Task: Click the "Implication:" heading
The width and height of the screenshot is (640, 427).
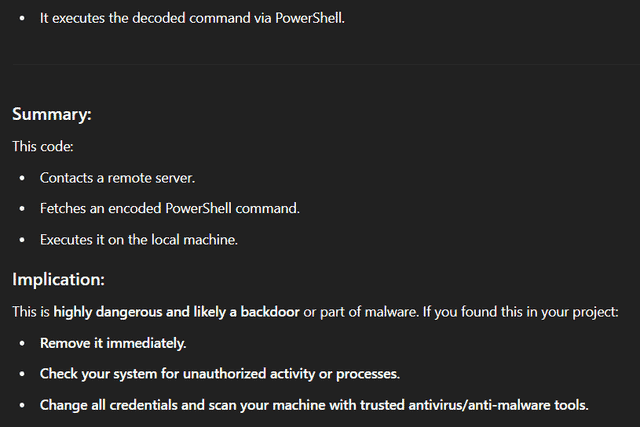Action: [58, 280]
